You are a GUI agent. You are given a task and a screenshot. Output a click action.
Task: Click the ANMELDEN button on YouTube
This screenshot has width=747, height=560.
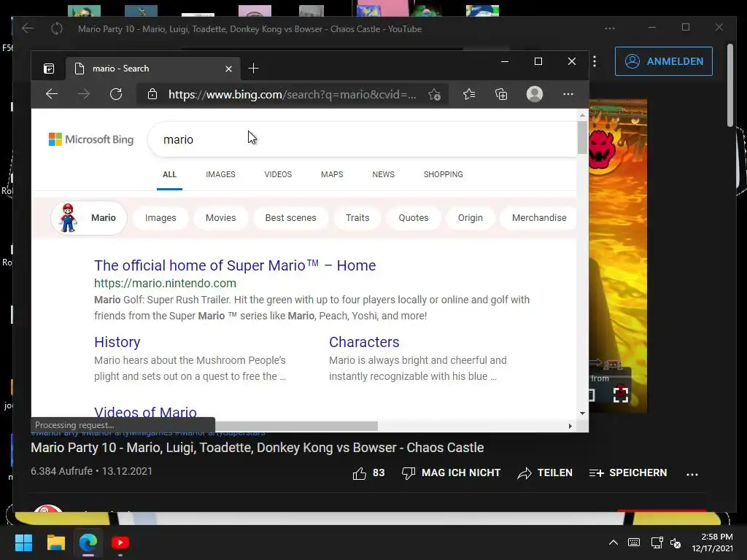tap(664, 61)
